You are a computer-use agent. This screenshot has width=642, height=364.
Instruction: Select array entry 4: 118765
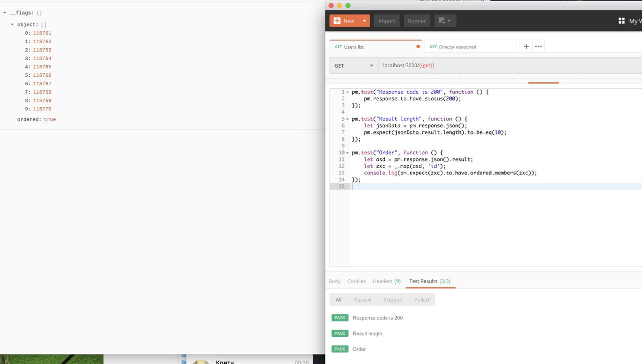click(38, 67)
